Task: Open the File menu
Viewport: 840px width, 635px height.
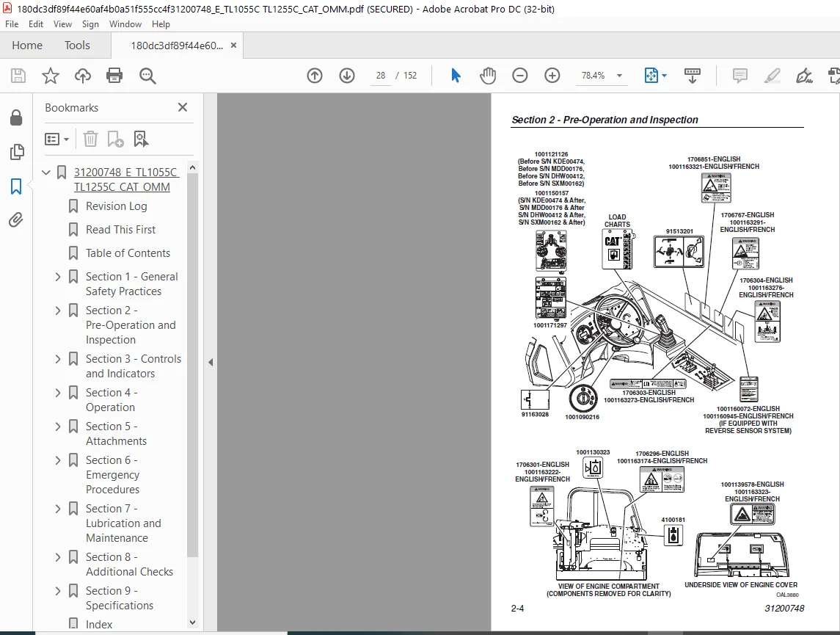Action: click(x=12, y=24)
